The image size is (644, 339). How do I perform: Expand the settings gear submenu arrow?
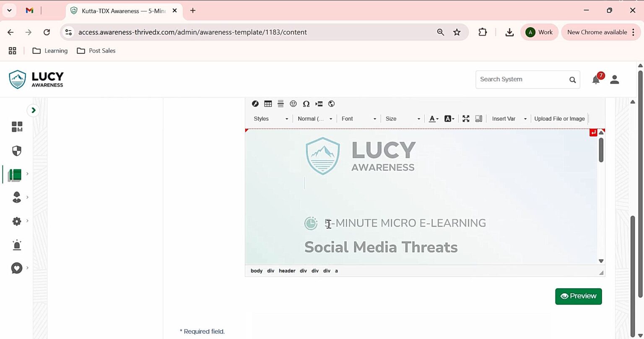tap(28, 220)
